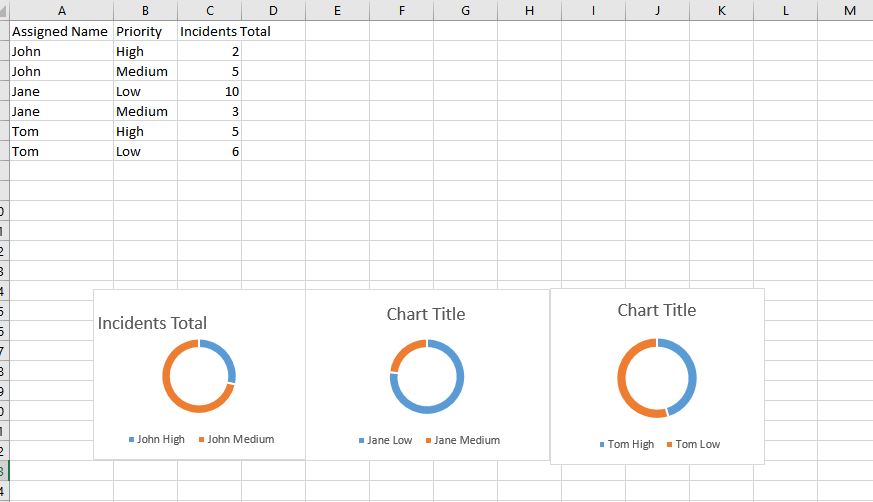Click incidents value 2 for John High

(209, 51)
